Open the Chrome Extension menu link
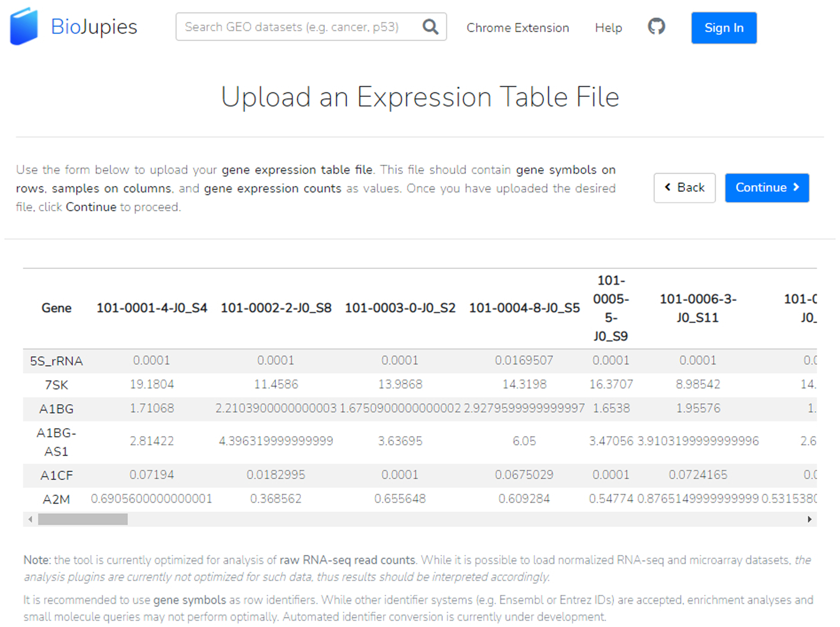The image size is (840, 627). pos(517,28)
